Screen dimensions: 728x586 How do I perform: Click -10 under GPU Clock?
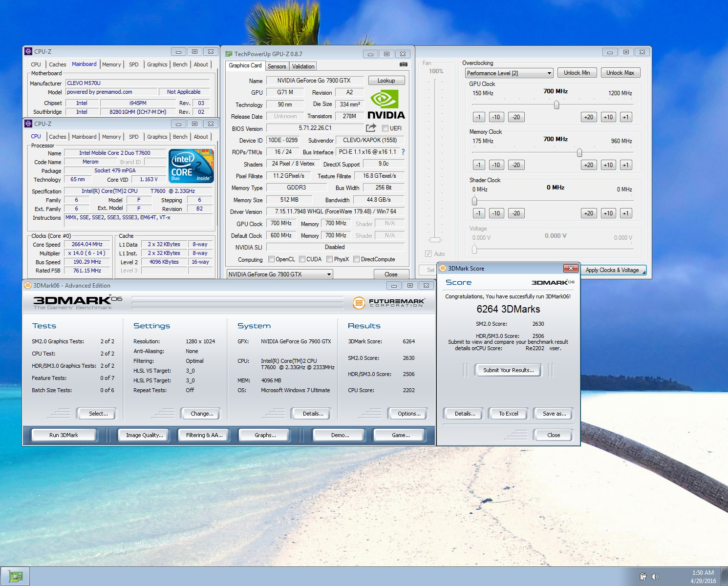point(496,117)
